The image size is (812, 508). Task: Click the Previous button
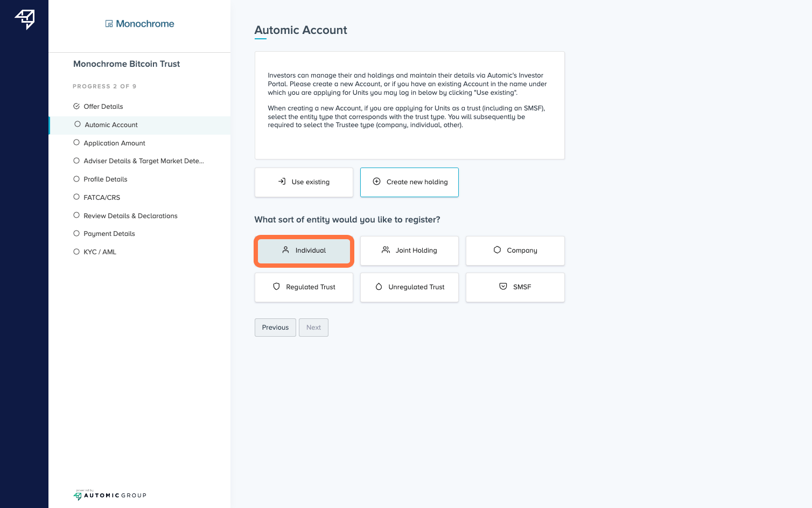pyautogui.click(x=275, y=328)
